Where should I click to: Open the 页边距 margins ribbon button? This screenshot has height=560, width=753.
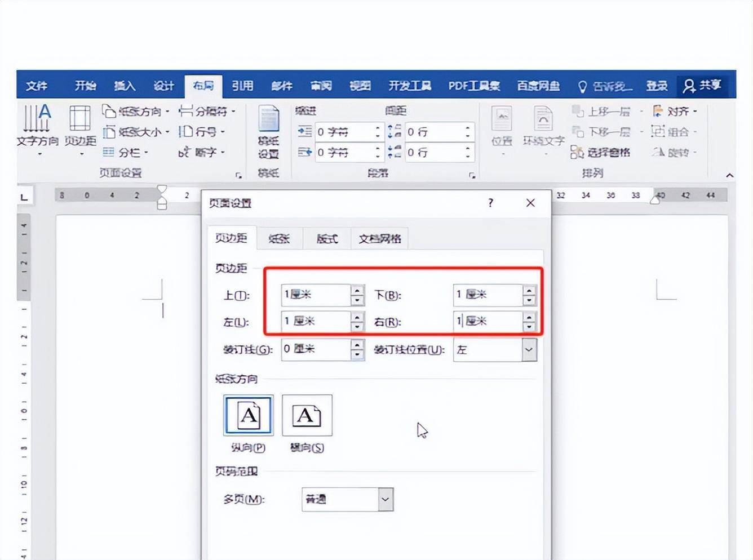80,131
